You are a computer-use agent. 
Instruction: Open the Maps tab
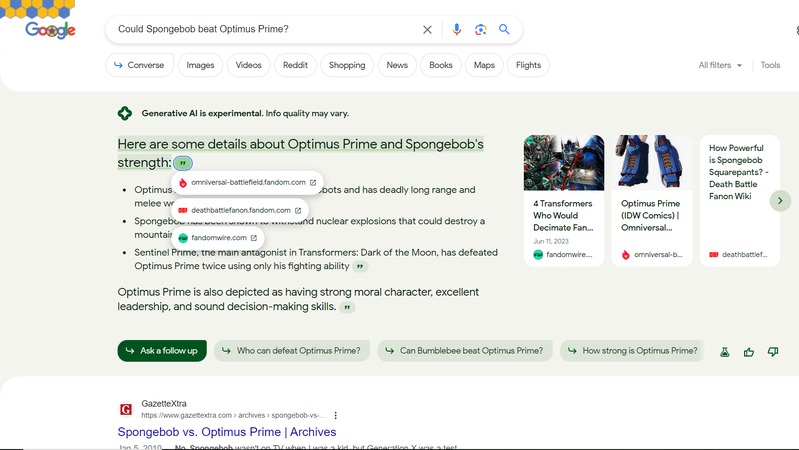484,65
